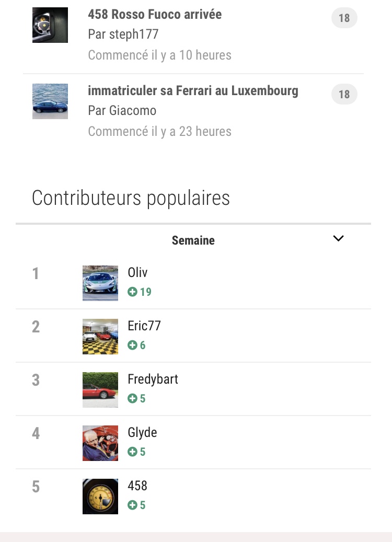Image resolution: width=392 pixels, height=542 pixels.
Task: Visit Fredybart's profile by username
Action: pyautogui.click(x=153, y=379)
